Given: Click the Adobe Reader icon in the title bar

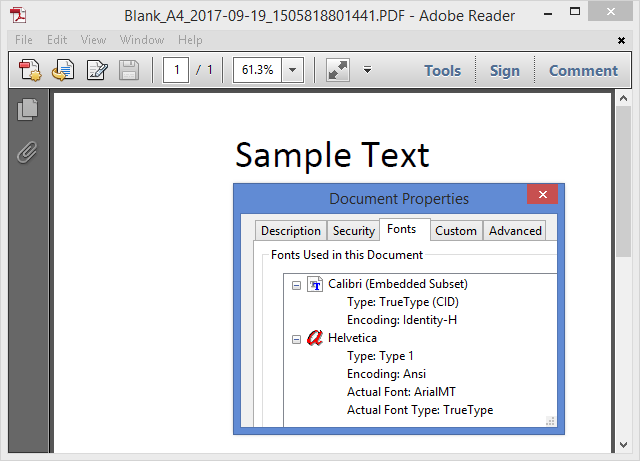Looking at the screenshot, I should 18,15.
